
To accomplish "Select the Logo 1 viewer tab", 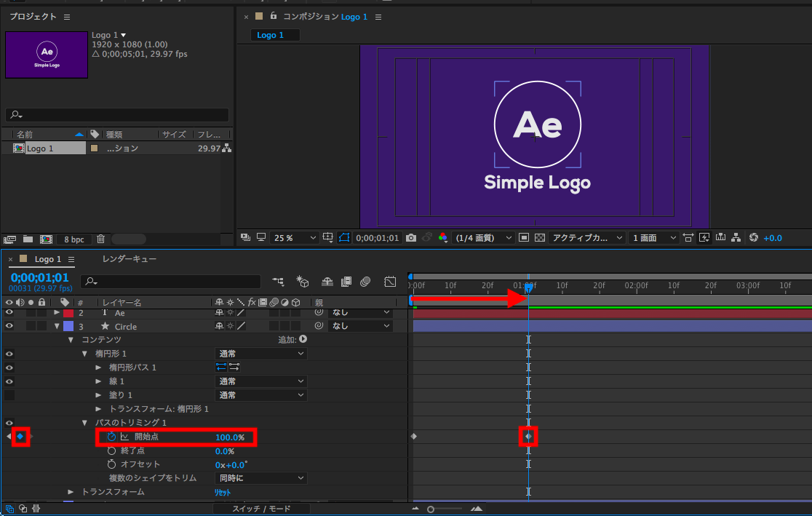I will [270, 35].
